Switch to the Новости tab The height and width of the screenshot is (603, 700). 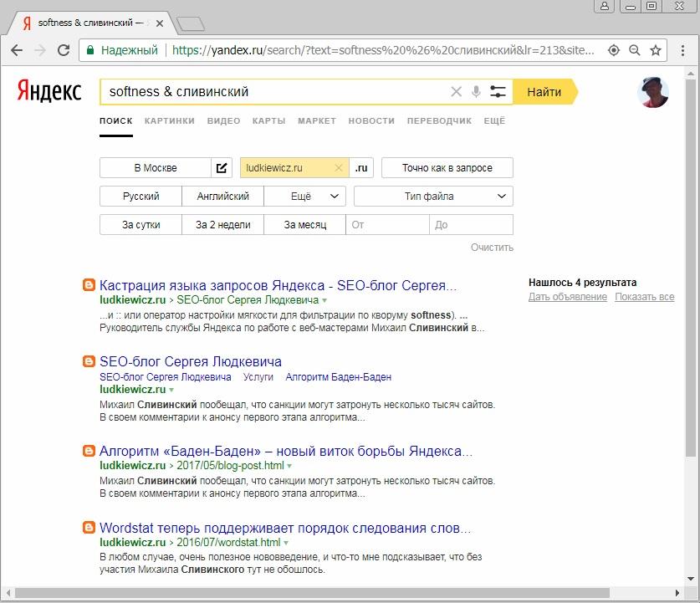[371, 121]
